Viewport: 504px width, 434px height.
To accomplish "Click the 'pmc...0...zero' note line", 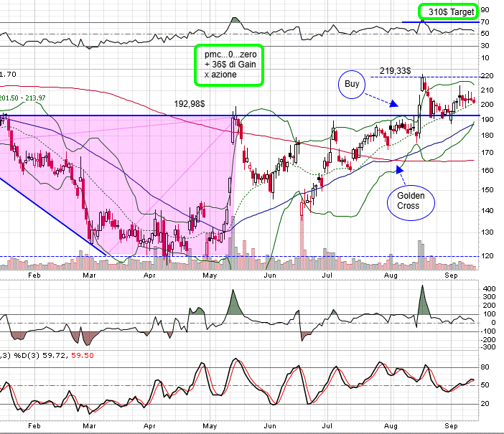I will [230, 55].
